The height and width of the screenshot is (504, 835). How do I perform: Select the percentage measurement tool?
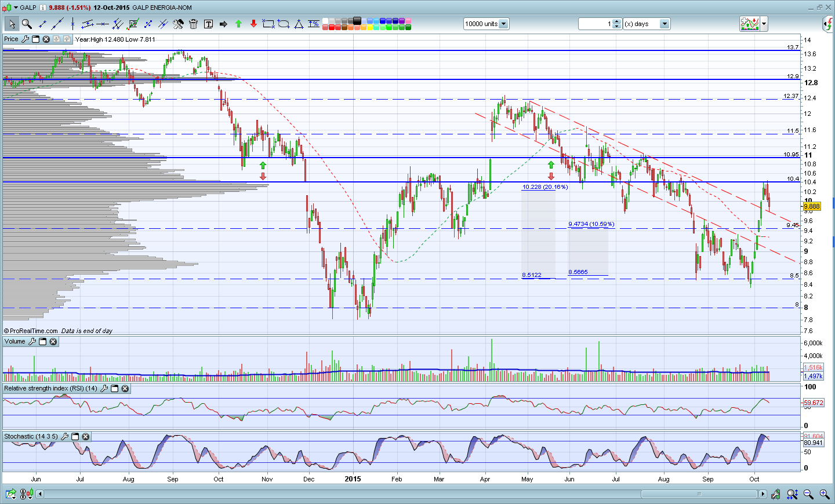(x=314, y=24)
